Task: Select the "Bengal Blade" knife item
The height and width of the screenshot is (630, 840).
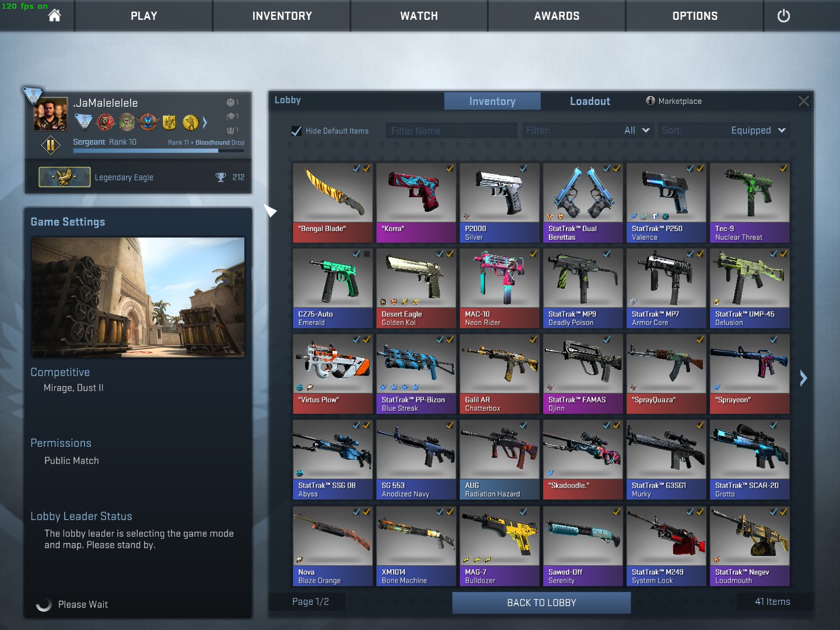Action: pyautogui.click(x=332, y=203)
